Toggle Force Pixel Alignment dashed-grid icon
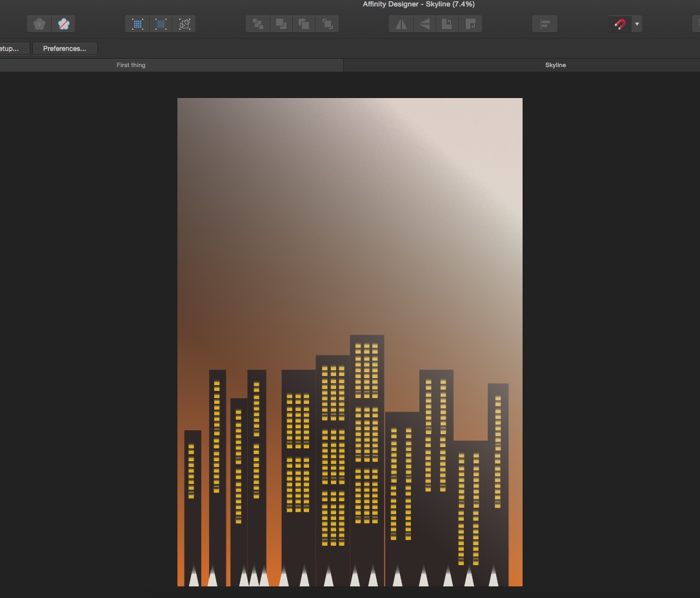Image resolution: width=700 pixels, height=598 pixels. point(161,25)
